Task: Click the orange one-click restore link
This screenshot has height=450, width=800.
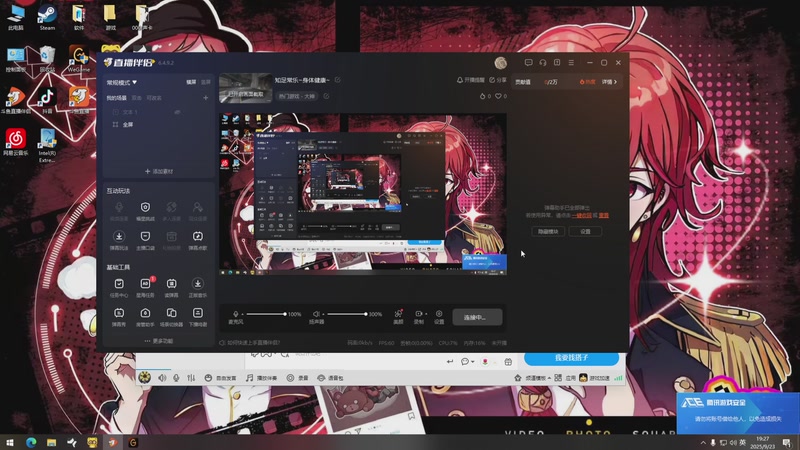Action: coord(582,216)
